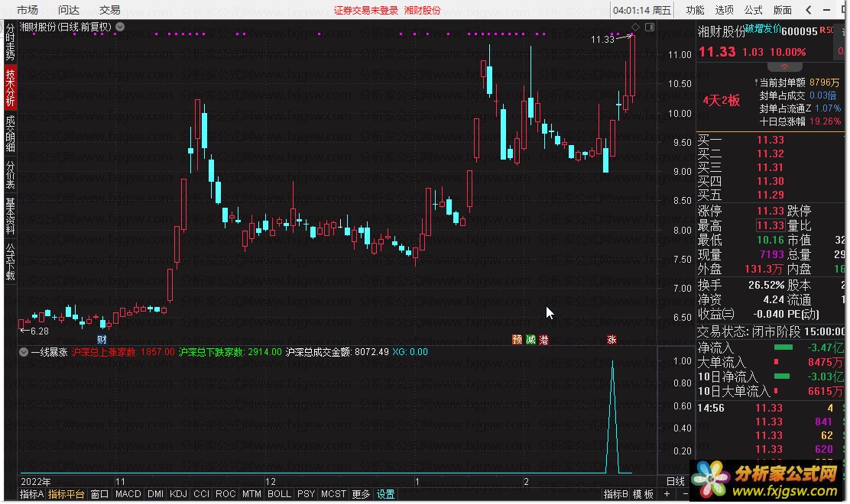Image resolution: width=850 pixels, height=504 pixels.
Task: Switch to 分时走势 sidebar tab
Action: click(x=10, y=42)
